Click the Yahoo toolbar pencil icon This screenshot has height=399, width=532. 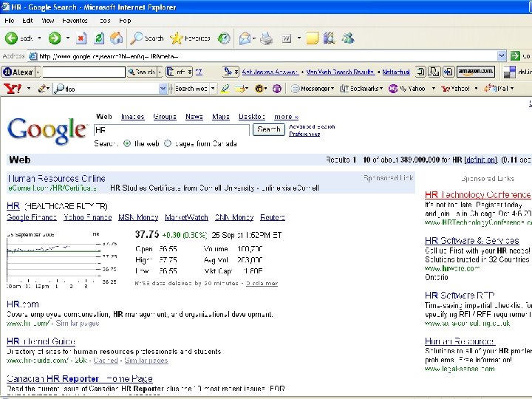pyautogui.click(x=42, y=89)
